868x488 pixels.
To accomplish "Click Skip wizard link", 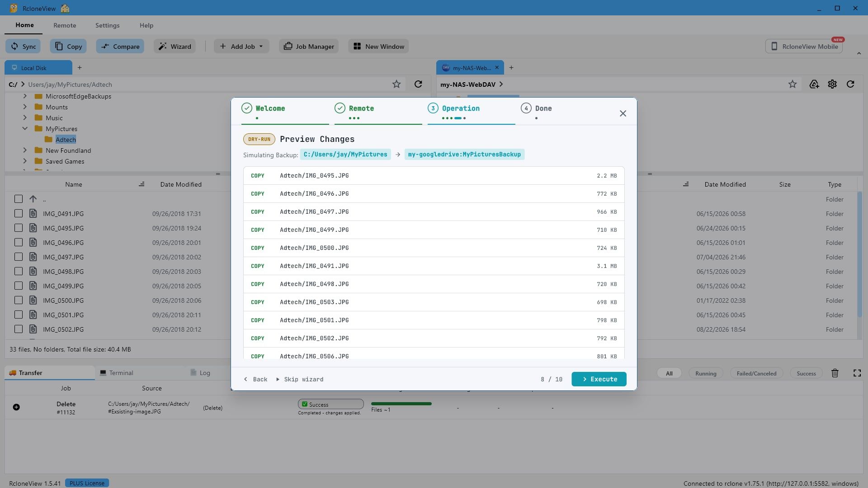I will (x=300, y=379).
